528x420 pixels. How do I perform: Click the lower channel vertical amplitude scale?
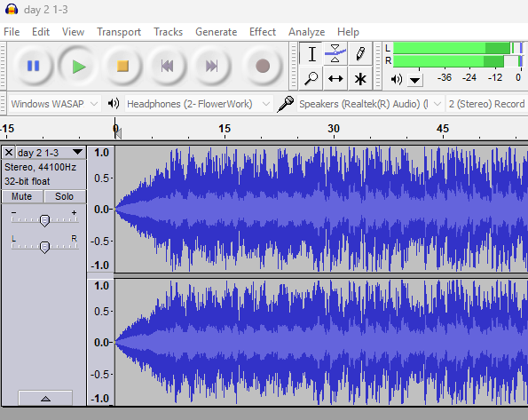(x=101, y=342)
